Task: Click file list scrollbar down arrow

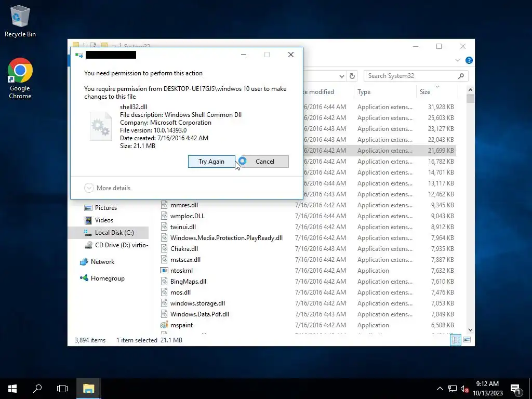Action: (x=470, y=330)
